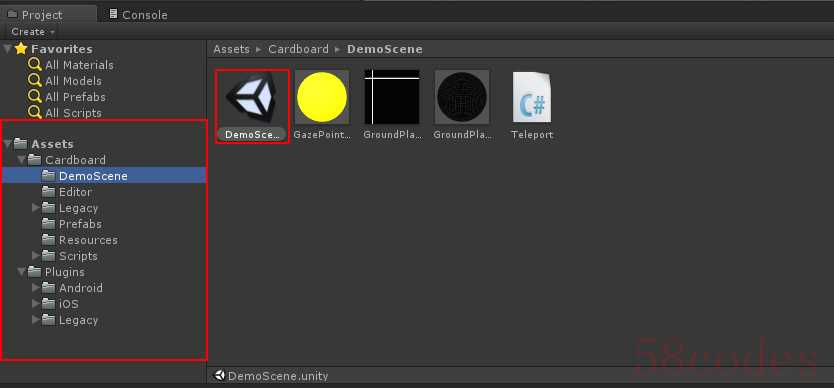Expand the Android folder

(36, 287)
